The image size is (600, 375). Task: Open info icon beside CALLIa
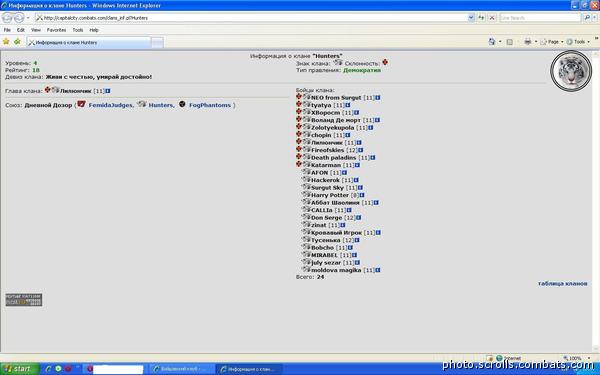click(x=349, y=210)
